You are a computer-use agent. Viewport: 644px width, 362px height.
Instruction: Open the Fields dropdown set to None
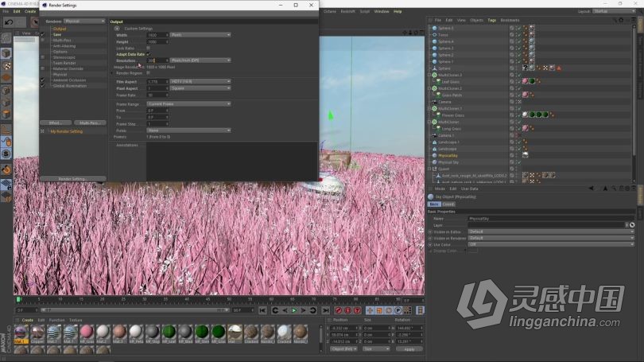coord(189,130)
